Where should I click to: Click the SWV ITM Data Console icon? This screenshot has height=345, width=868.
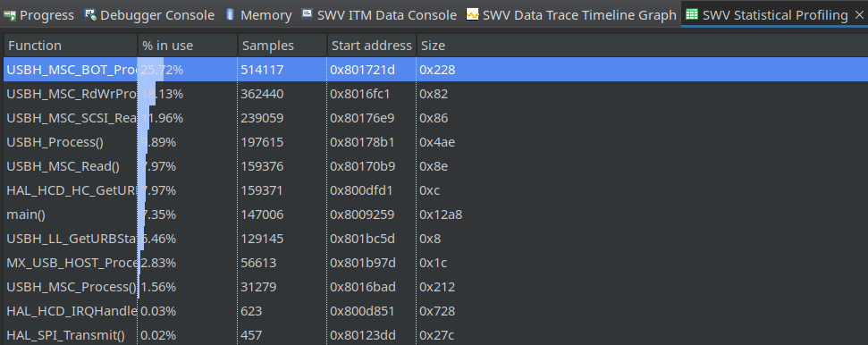point(308,15)
